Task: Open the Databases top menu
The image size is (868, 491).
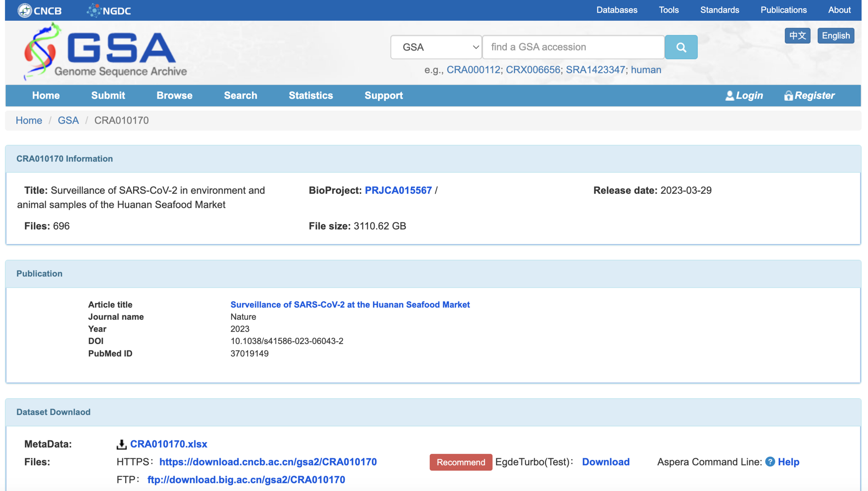Action: click(617, 10)
